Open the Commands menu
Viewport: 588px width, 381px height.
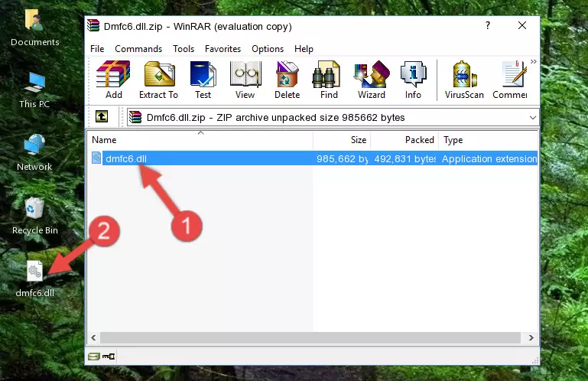pos(138,49)
